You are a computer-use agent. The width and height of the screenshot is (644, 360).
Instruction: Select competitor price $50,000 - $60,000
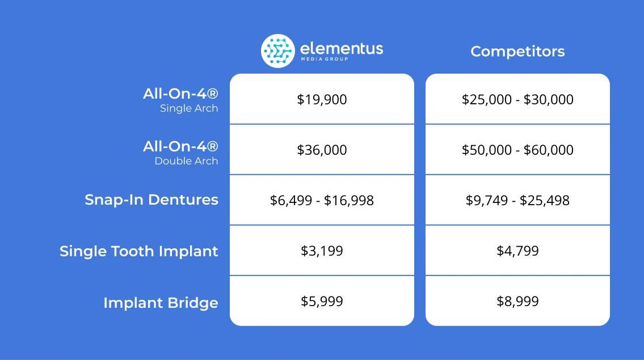pos(517,150)
